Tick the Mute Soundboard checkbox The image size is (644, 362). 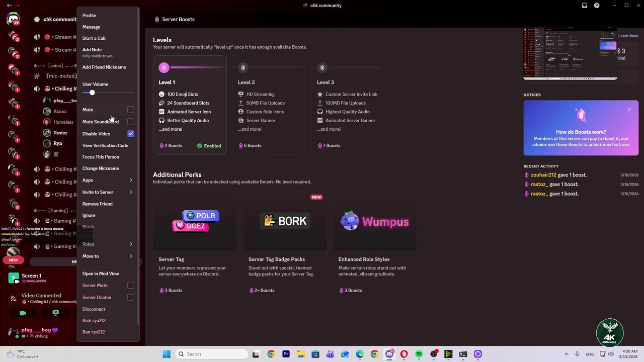point(131,122)
